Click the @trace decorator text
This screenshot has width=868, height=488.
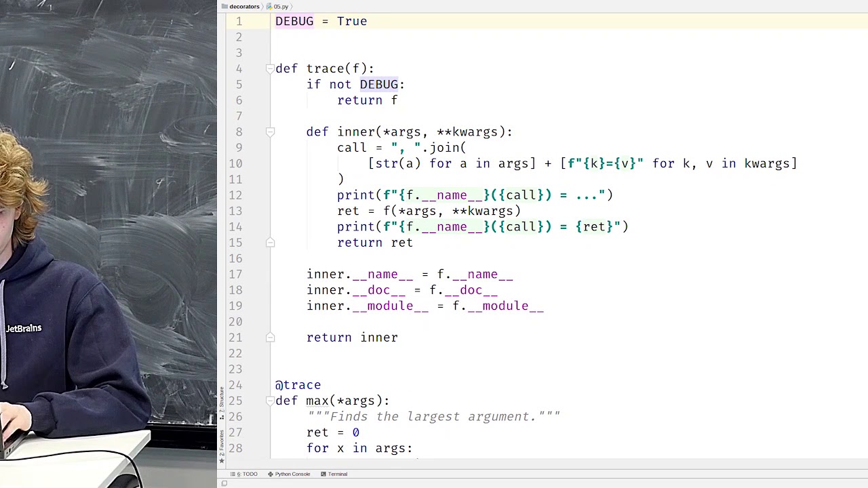298,385
